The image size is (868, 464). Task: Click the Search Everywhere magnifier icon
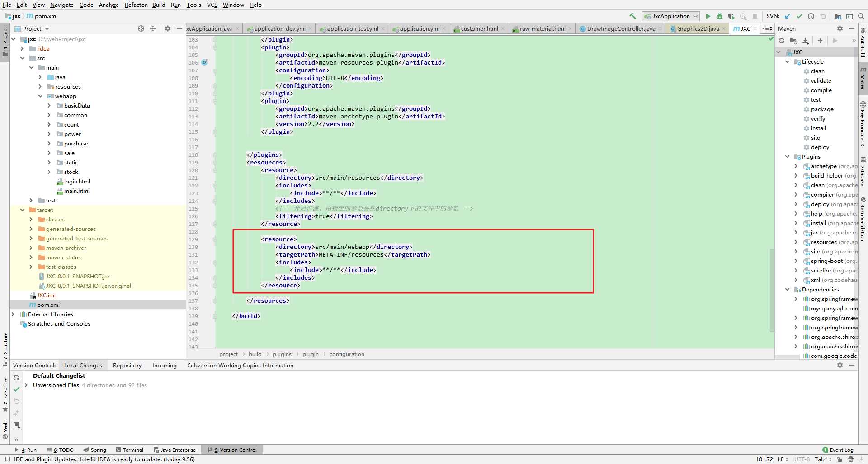click(x=861, y=16)
